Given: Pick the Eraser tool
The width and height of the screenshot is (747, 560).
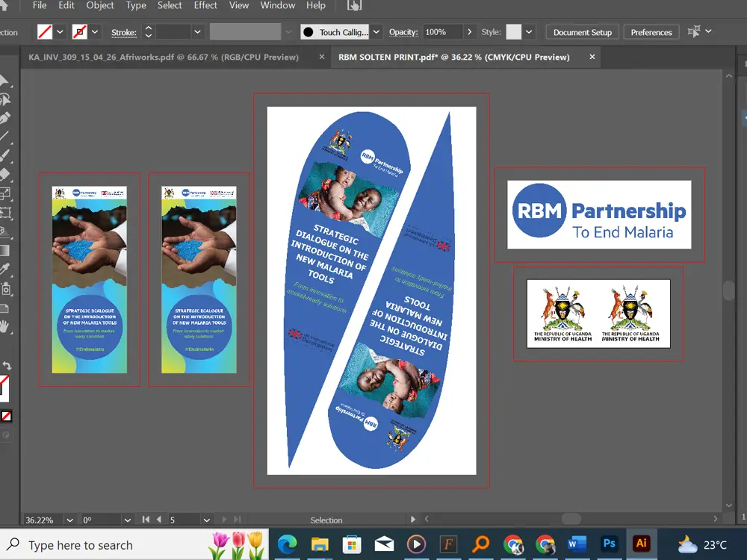Looking at the screenshot, I should [x=7, y=172].
